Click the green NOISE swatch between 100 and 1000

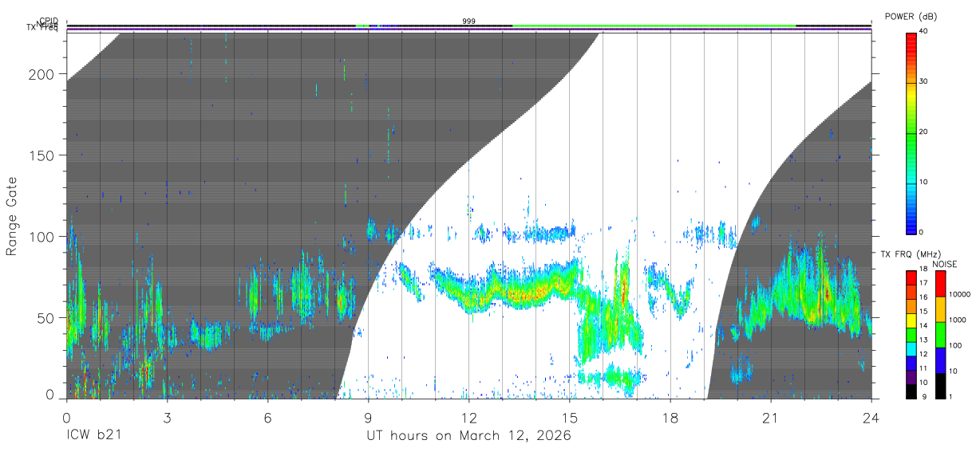[940, 335]
